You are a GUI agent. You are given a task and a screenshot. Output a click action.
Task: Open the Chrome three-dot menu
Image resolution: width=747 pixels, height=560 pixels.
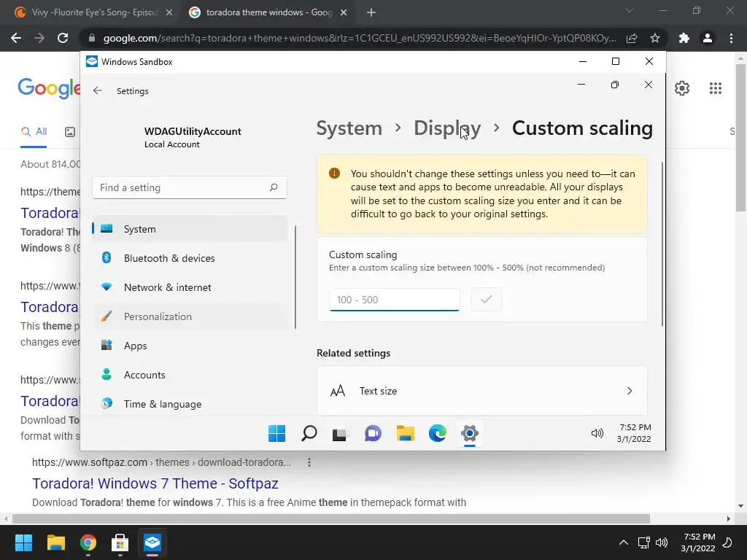click(731, 38)
